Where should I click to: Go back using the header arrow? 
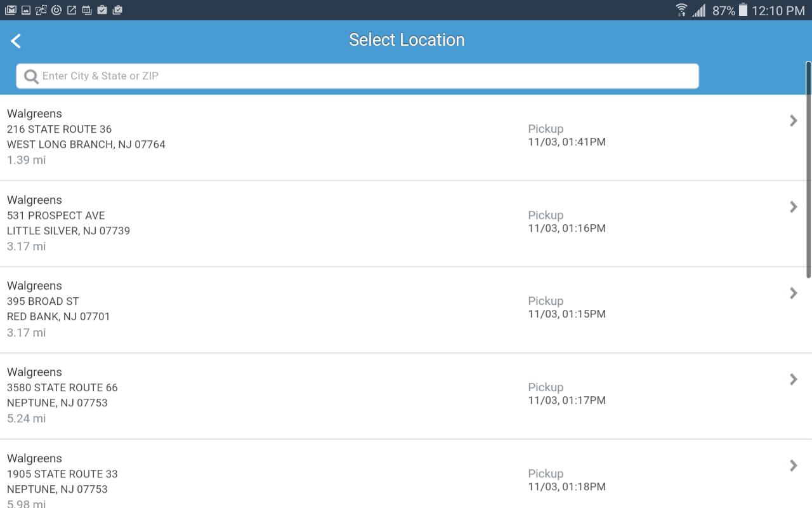(16, 41)
